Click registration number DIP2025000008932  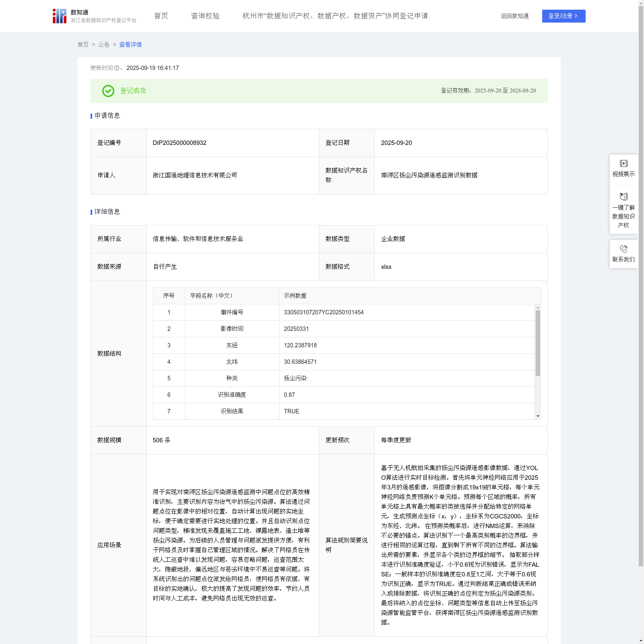coord(180,143)
